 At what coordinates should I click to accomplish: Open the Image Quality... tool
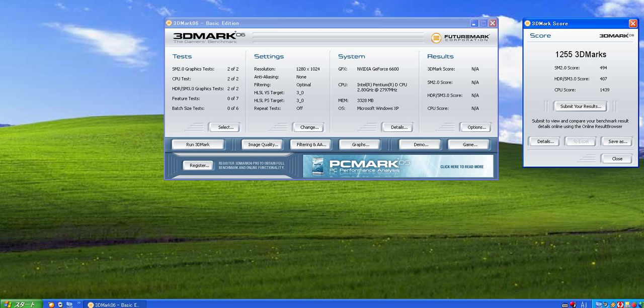[x=263, y=145]
